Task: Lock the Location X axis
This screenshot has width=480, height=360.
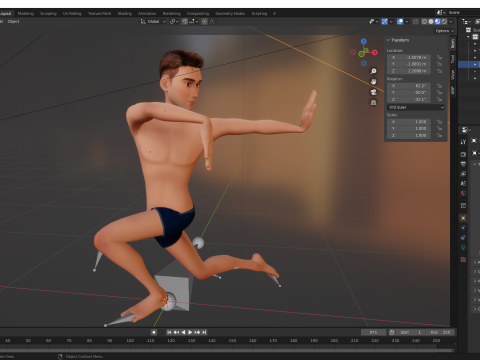Action: coord(439,57)
